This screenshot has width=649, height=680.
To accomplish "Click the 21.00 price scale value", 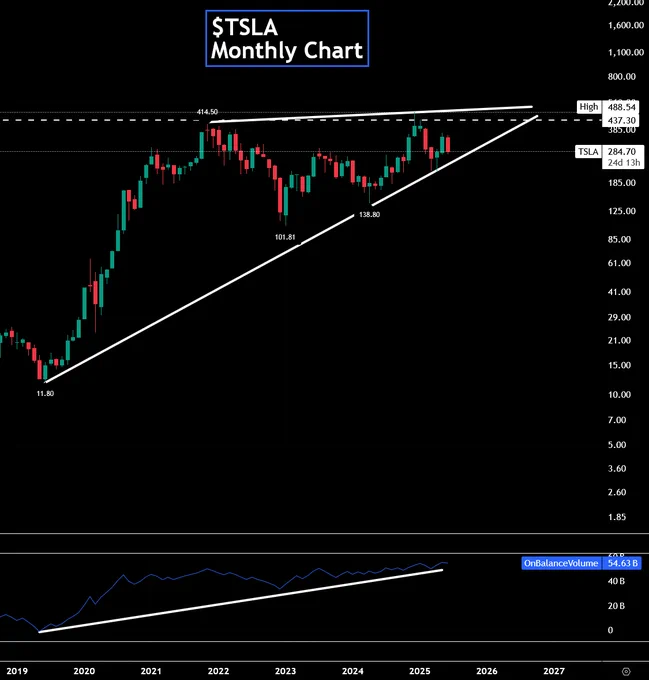I will [x=619, y=340].
